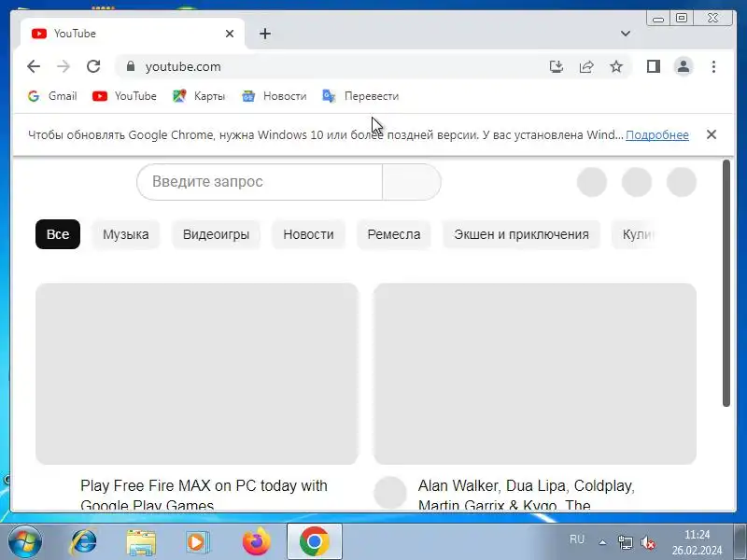Screen dimensions: 747x560
Task: Launch Firefox from the taskbar
Action: tap(256, 542)
